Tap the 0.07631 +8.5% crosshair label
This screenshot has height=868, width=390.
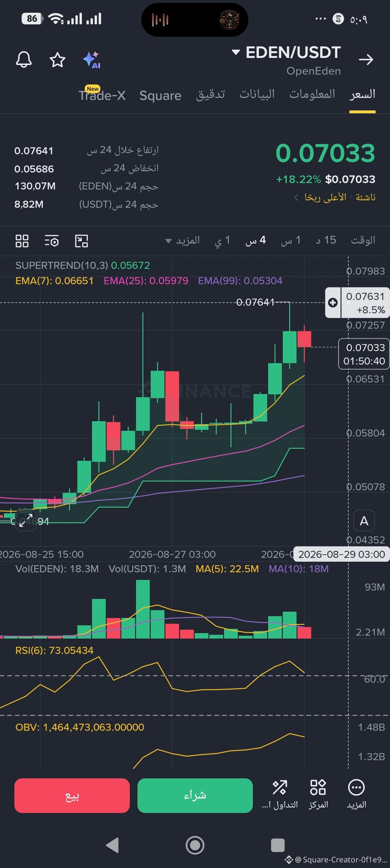(x=365, y=303)
